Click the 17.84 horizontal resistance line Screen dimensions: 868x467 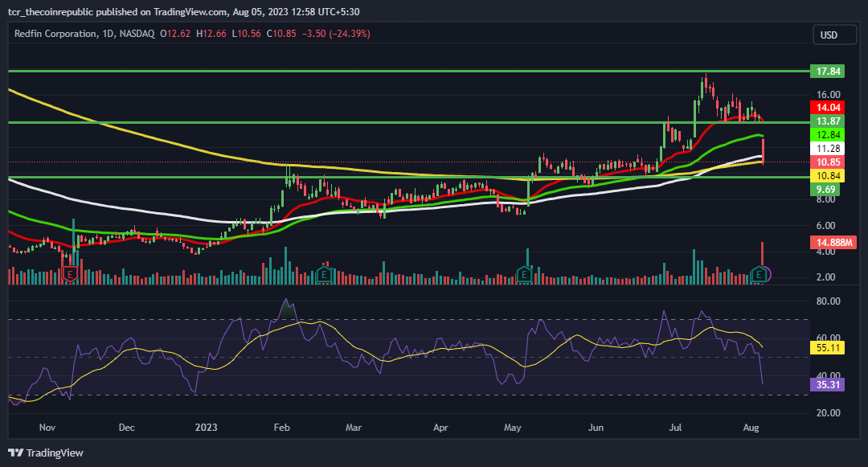pyautogui.click(x=409, y=71)
